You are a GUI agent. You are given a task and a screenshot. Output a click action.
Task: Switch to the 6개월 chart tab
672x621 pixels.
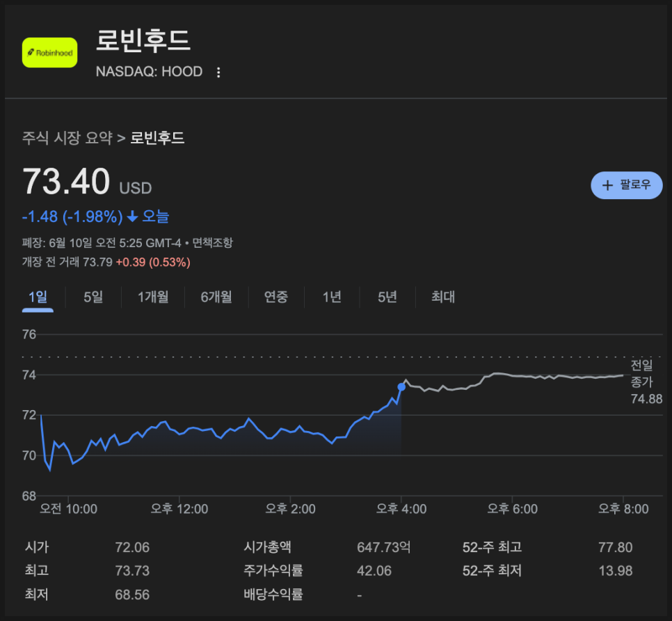pyautogui.click(x=216, y=297)
